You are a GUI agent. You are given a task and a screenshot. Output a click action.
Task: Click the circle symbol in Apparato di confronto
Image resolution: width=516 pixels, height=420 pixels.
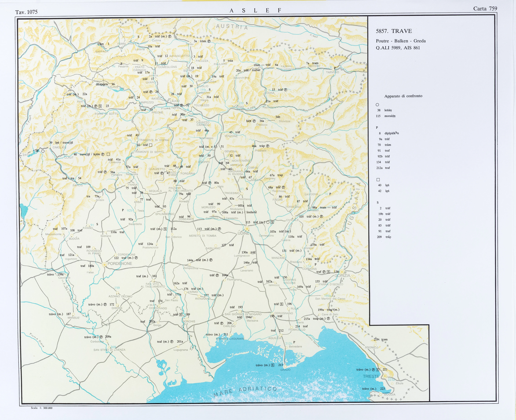pos(377,105)
